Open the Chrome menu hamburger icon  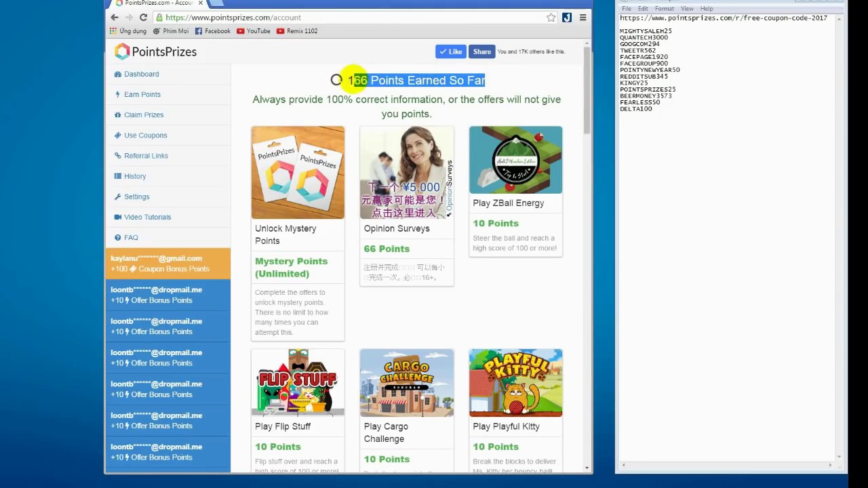[x=583, y=18]
